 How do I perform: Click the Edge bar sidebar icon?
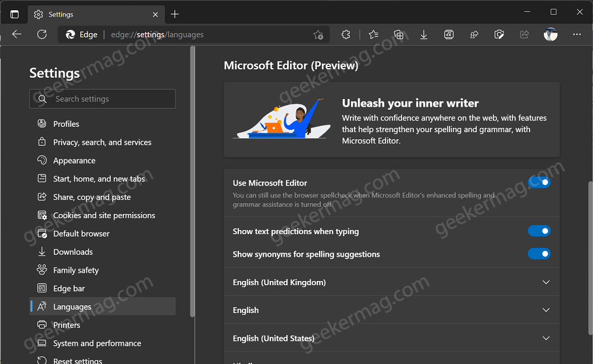pos(42,288)
